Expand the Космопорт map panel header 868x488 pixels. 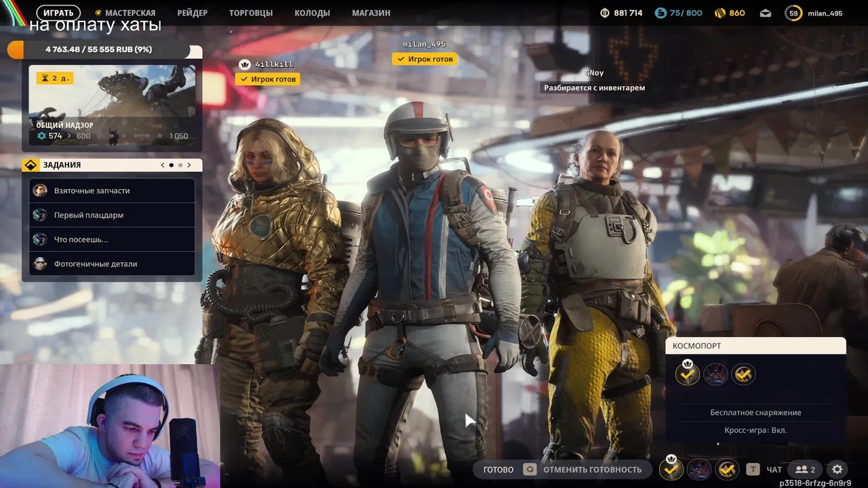tap(755, 346)
